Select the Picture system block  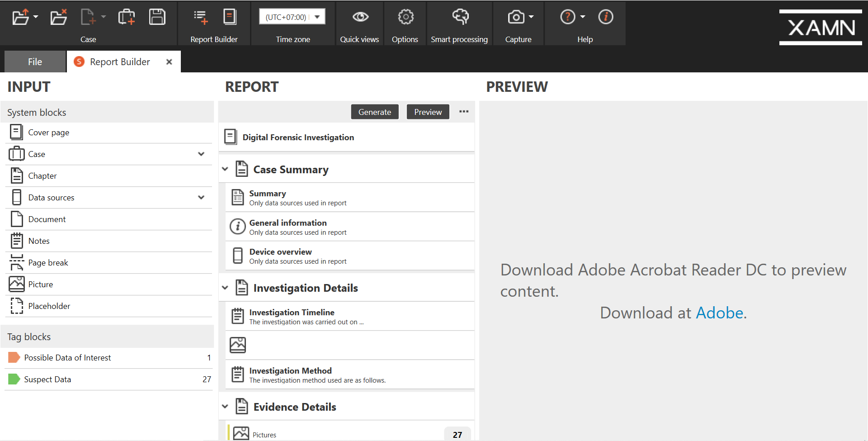[109, 285]
